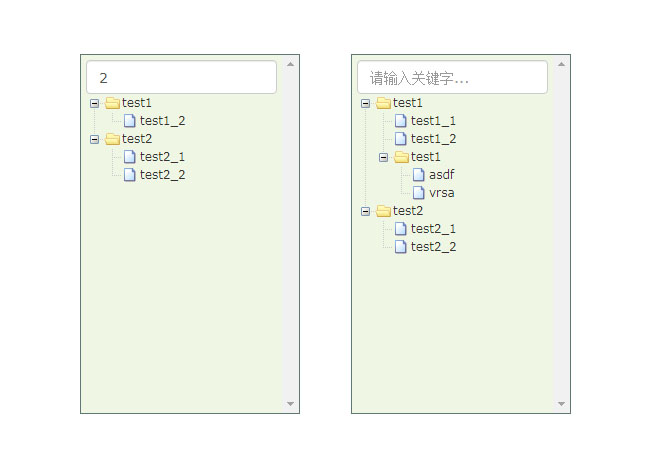
Task: Collapse top-level test1 node in right tree
Action: tap(366, 103)
